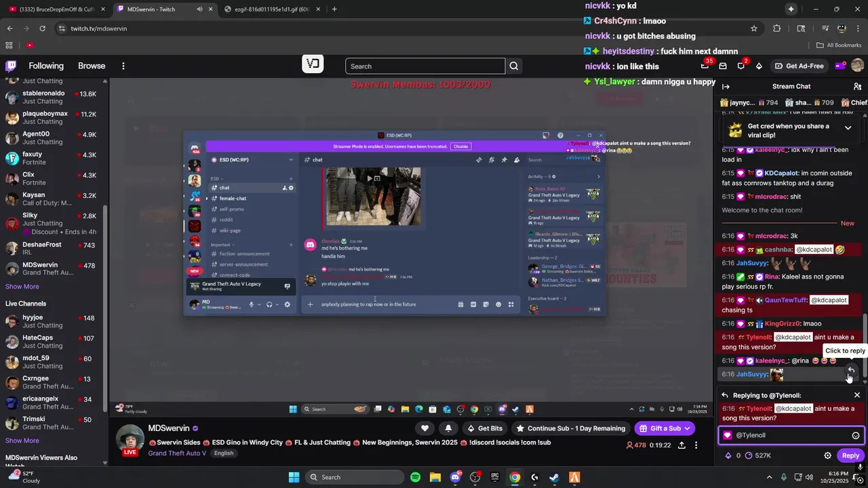Open chat settings gear icon

[x=827, y=455]
